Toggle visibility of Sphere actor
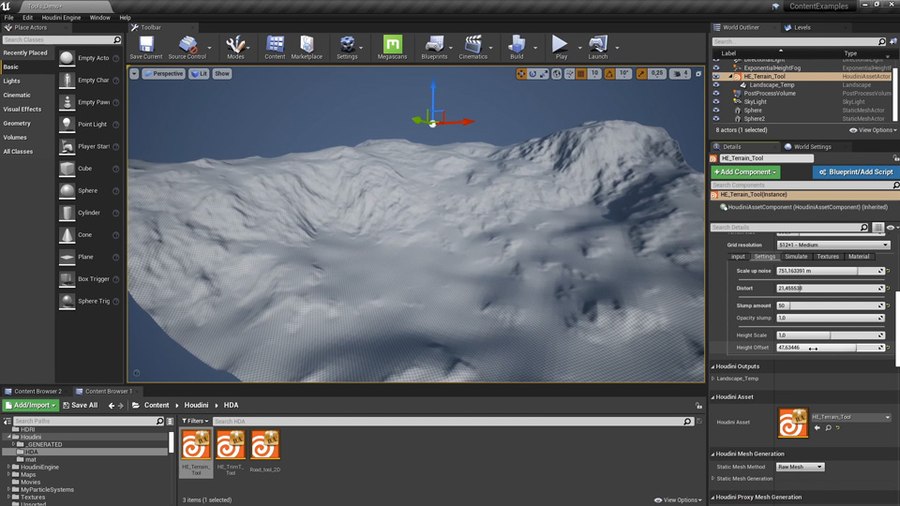900x506 pixels. (x=716, y=110)
